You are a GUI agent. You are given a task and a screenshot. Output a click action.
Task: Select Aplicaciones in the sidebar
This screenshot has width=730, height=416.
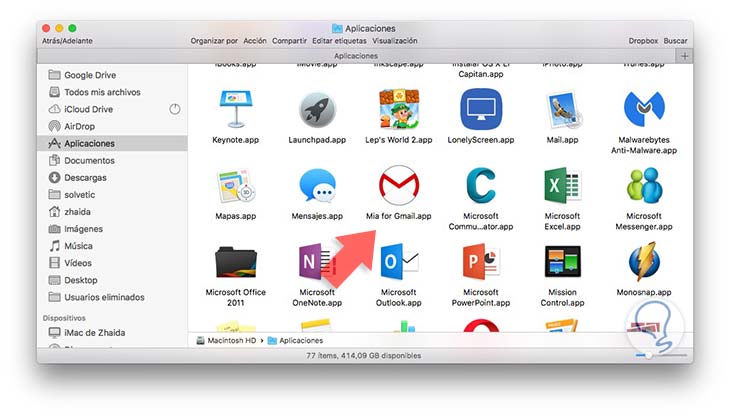tap(112, 143)
